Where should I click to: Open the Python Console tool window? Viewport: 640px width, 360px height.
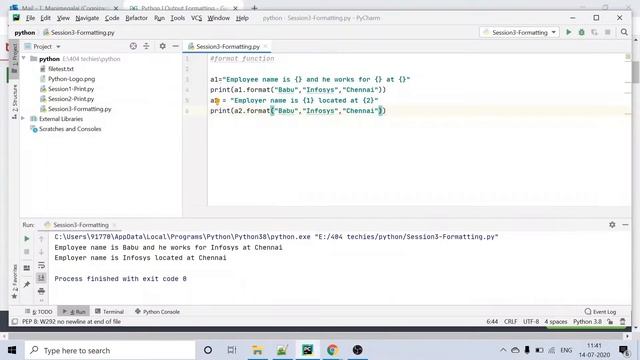(x=157, y=311)
